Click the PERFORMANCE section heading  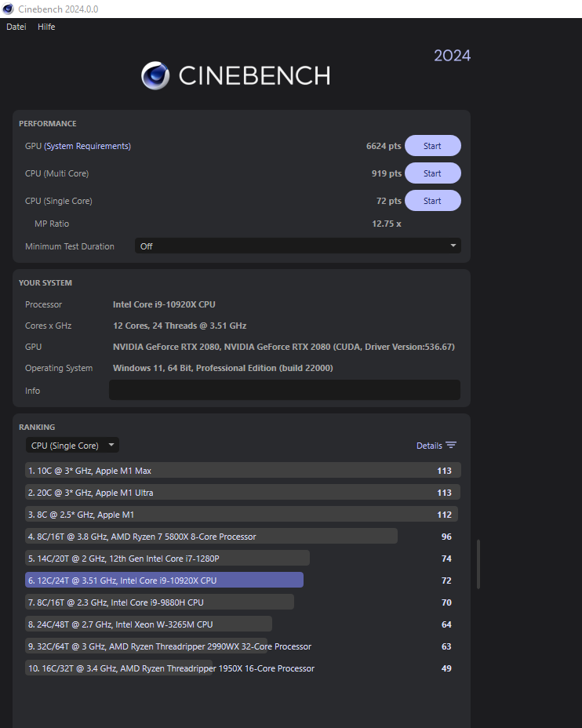click(x=48, y=123)
